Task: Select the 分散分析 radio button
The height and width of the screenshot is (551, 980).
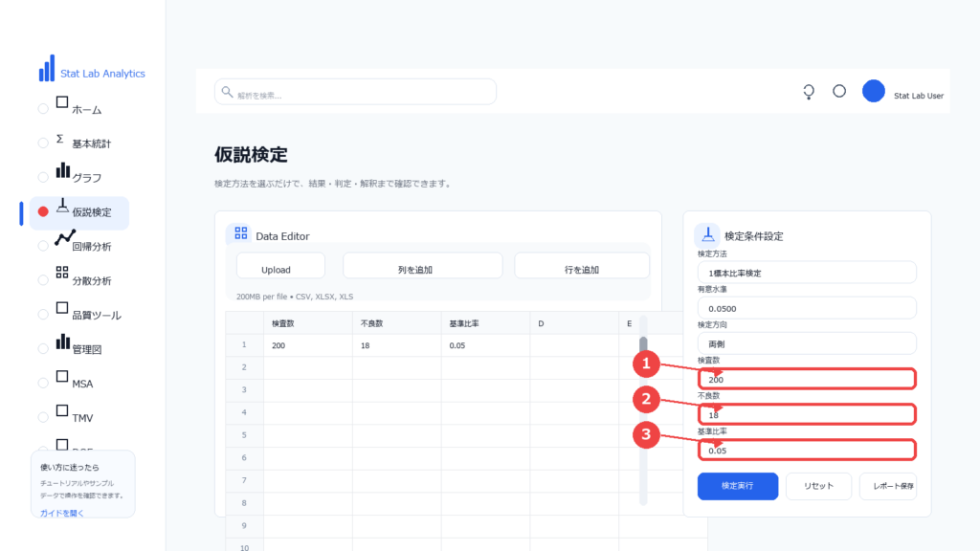Action: (x=43, y=280)
